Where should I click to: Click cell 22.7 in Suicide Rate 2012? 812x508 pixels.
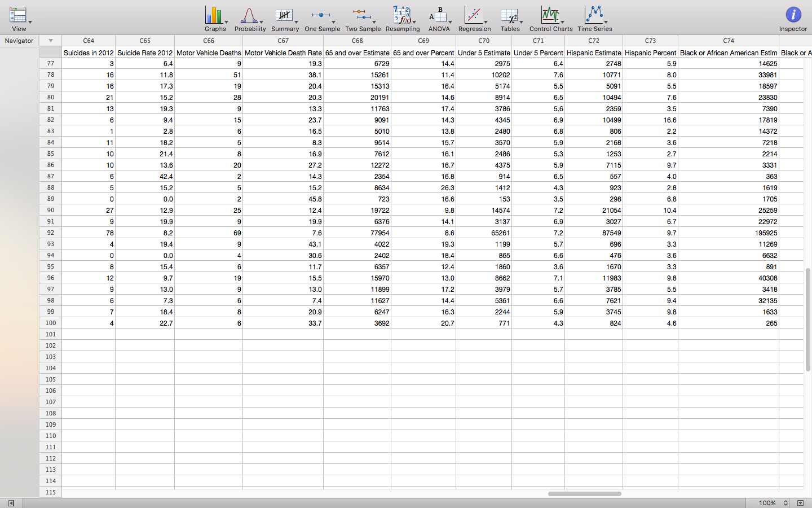[x=145, y=323]
